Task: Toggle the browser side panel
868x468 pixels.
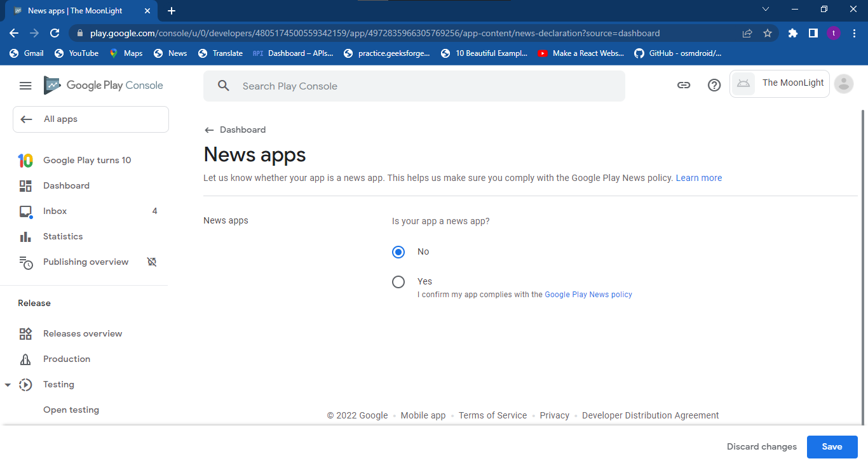Action: tap(813, 33)
